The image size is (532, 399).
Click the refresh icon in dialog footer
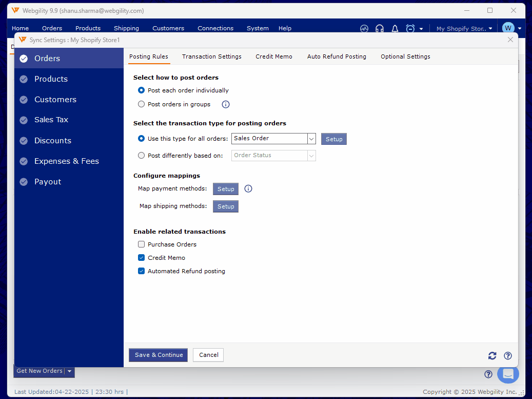click(x=492, y=355)
